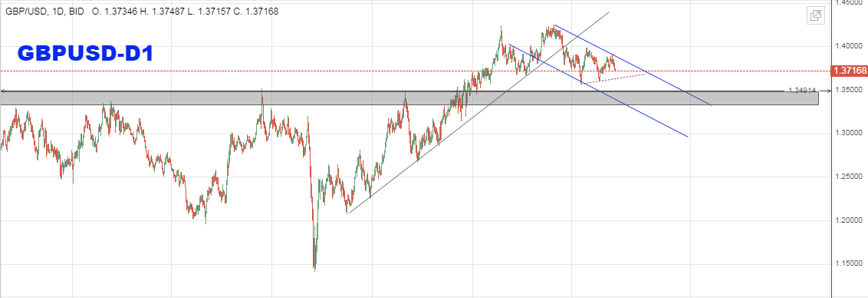This screenshot has height=298, width=868.
Task: Click the close value C. 1.37168
Action: pyautogui.click(x=256, y=11)
